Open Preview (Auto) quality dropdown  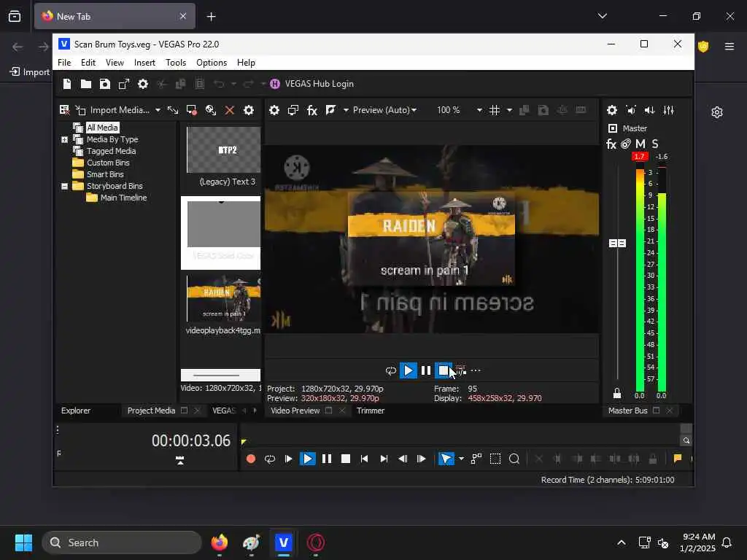385,110
